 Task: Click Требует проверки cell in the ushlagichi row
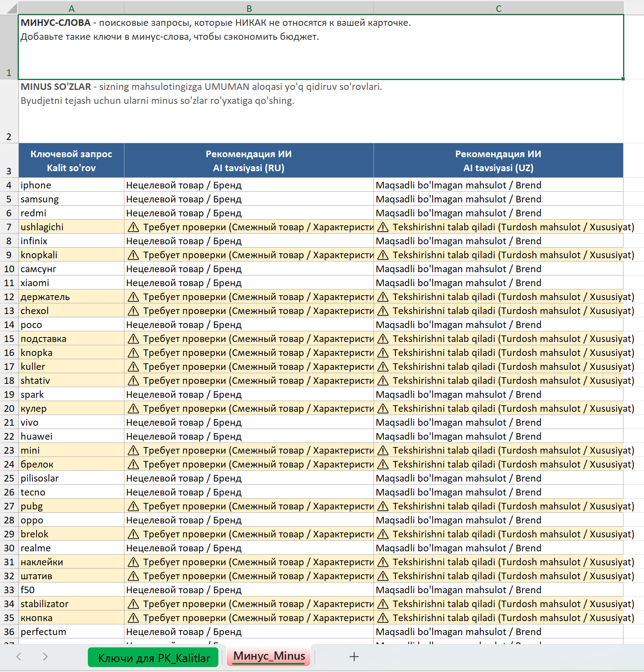click(x=249, y=227)
